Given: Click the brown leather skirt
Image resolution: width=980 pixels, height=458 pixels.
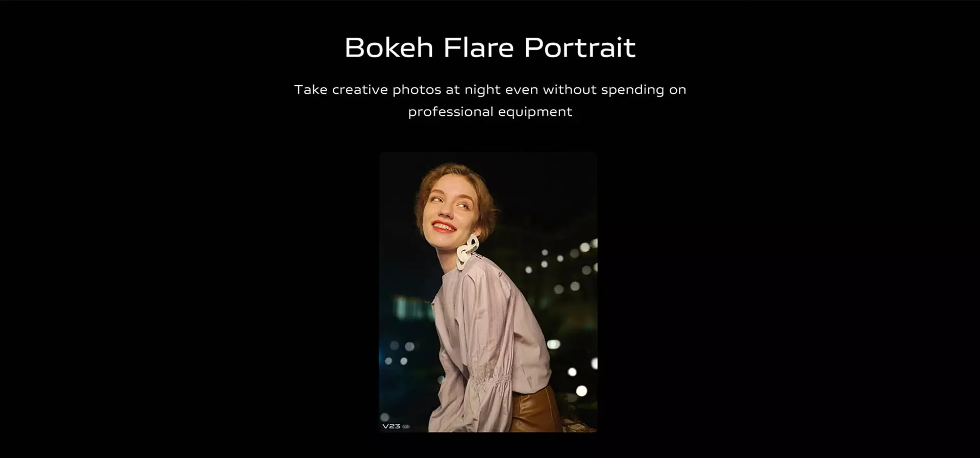Looking at the screenshot, I should click(x=535, y=411).
